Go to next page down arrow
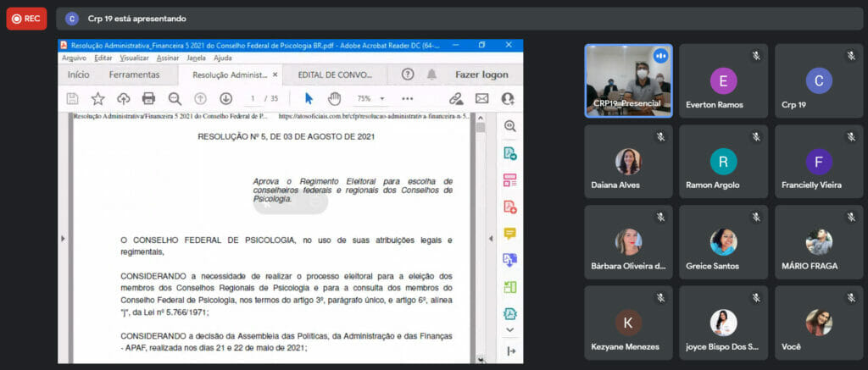868x370 pixels. coord(225,98)
